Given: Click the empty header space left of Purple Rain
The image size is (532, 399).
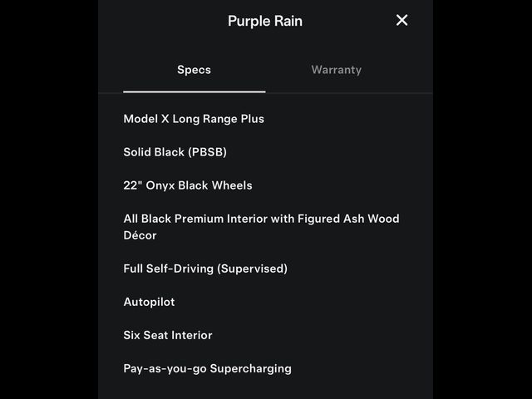Looking at the screenshot, I should tap(163, 21).
